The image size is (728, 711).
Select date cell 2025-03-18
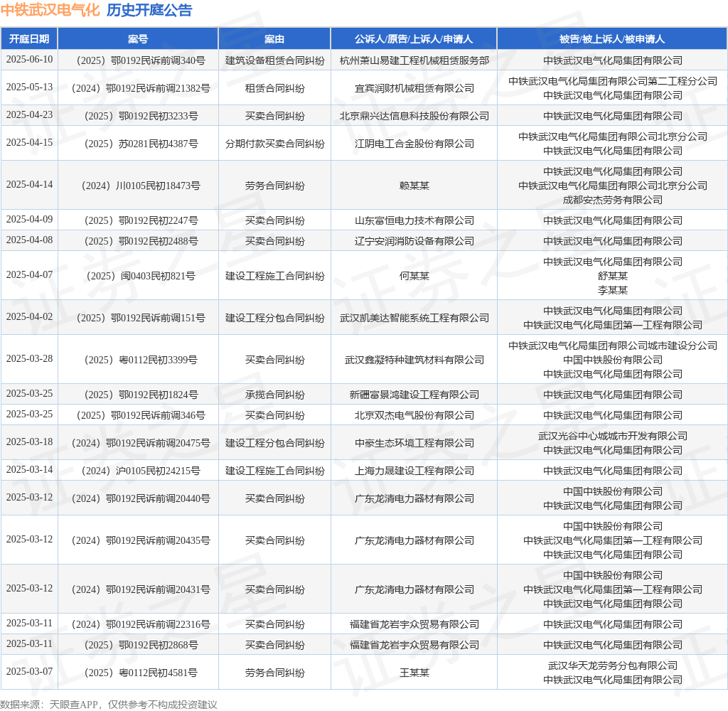coord(29,442)
